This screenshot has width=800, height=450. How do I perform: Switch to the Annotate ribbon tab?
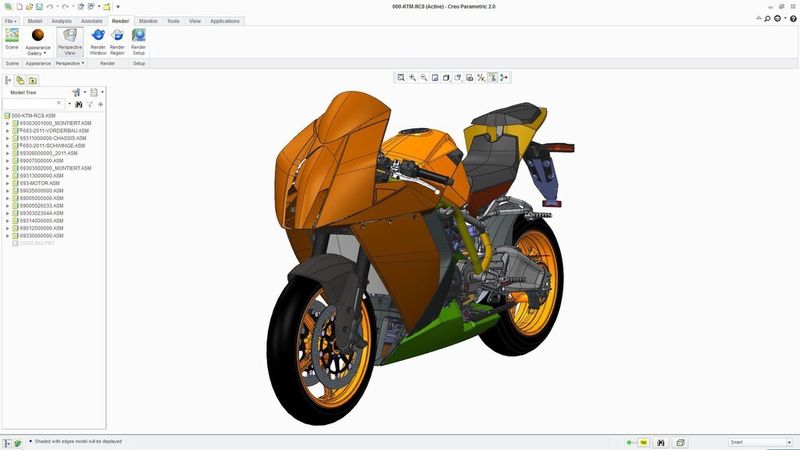click(92, 21)
